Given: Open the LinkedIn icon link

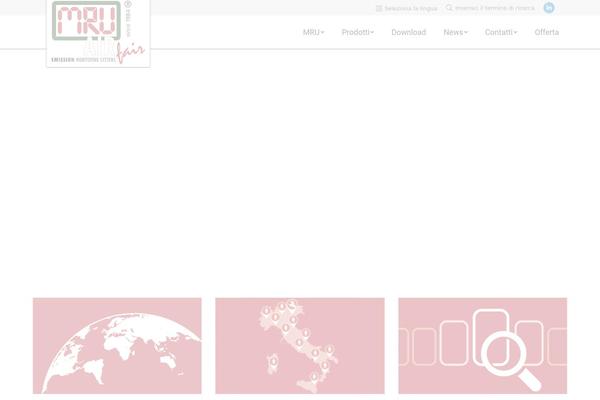Looking at the screenshot, I should click(549, 8).
